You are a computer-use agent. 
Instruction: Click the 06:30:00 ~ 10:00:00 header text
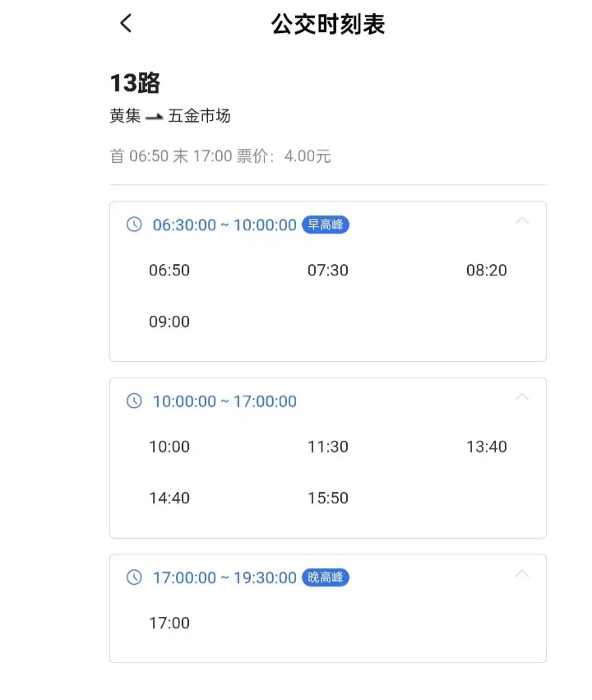click(224, 225)
